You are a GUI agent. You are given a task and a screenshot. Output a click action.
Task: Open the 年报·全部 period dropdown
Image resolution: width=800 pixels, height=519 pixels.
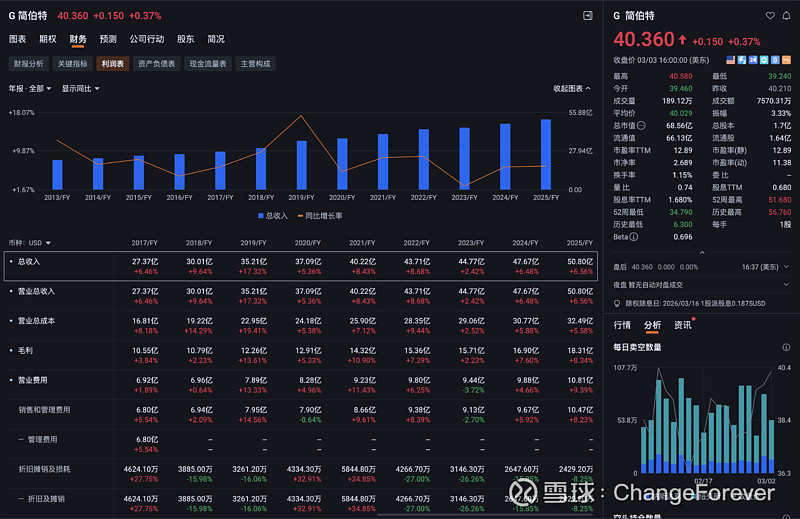coord(30,89)
